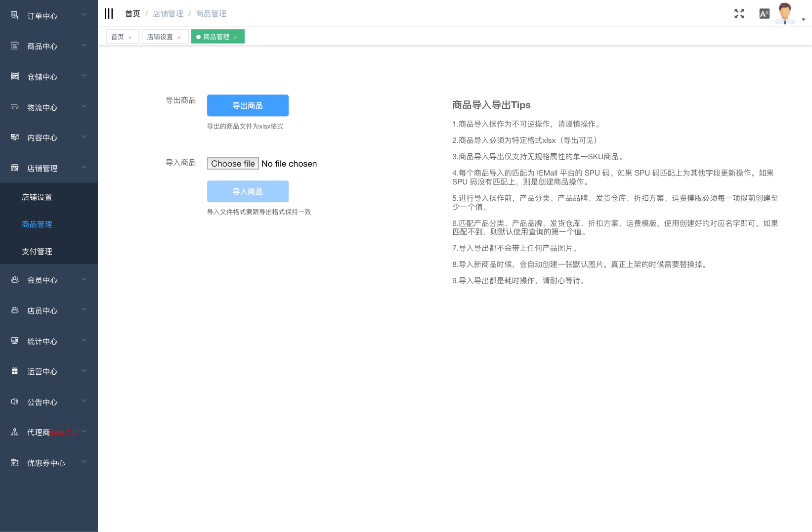The image size is (812, 532).
Task: Click the 物流中心 logistics truck icon
Action: (x=15, y=107)
